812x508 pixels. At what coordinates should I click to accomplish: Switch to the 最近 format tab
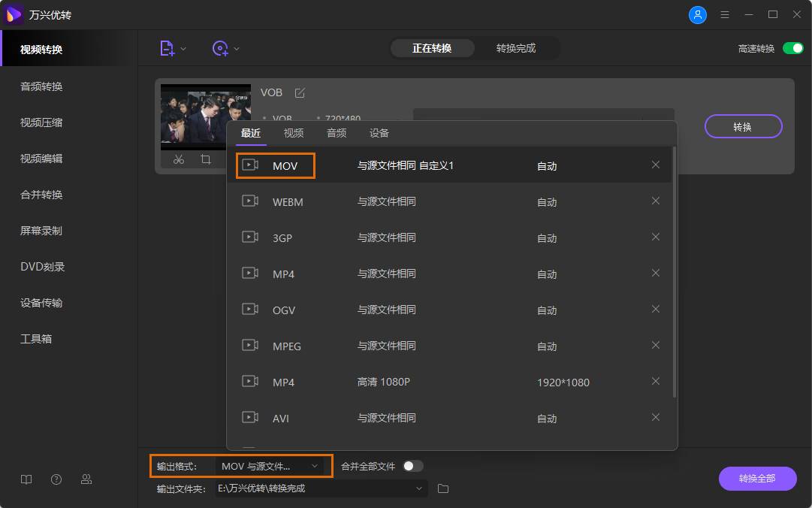(x=251, y=133)
